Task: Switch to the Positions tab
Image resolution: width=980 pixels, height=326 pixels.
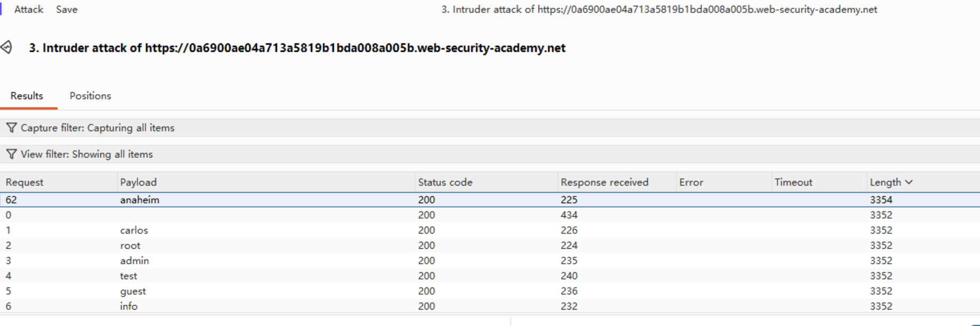Action: 90,96
